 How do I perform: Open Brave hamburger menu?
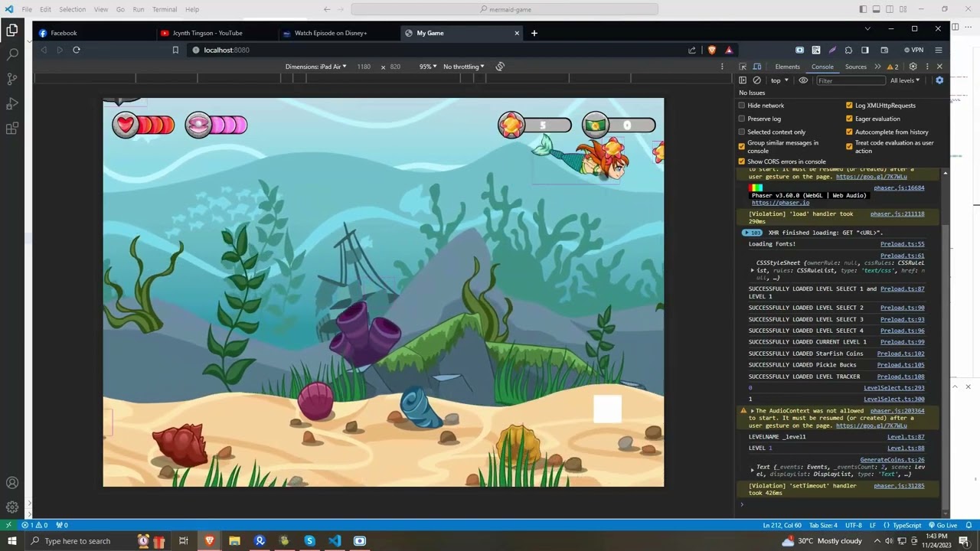(x=939, y=50)
